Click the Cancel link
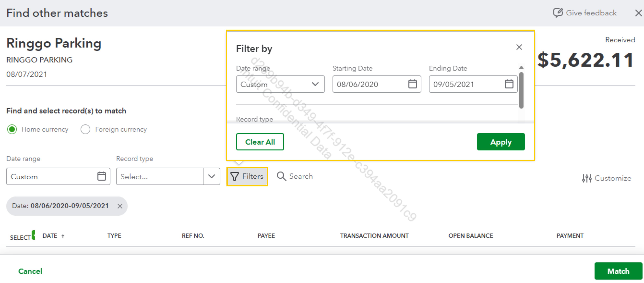Image resolution: width=644 pixels, height=283 pixels. click(x=30, y=271)
